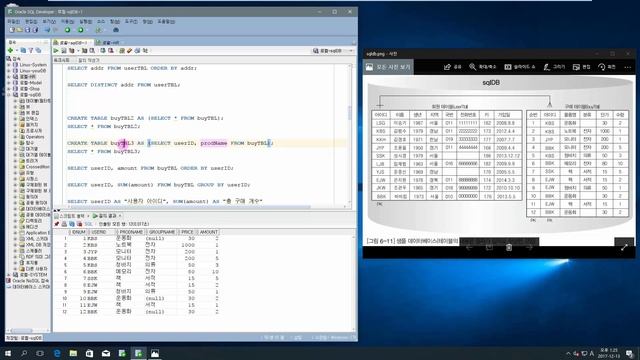Expand the 로컬-SYSTEM connection node
Image resolution: width=640 pixels, height=360 pixels.
pos(9,275)
